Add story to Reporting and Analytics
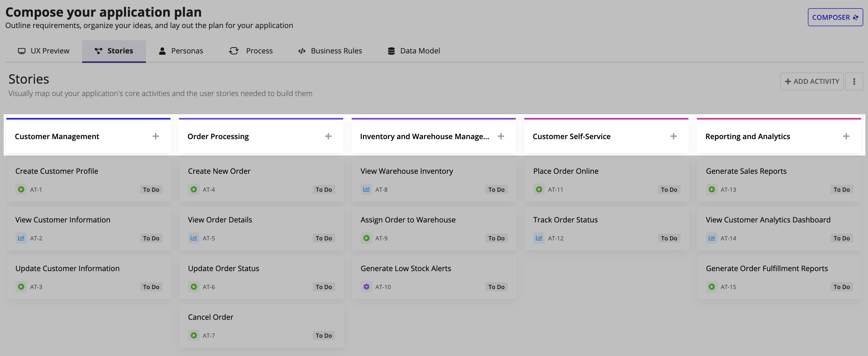This screenshot has width=868, height=356. coord(846,136)
